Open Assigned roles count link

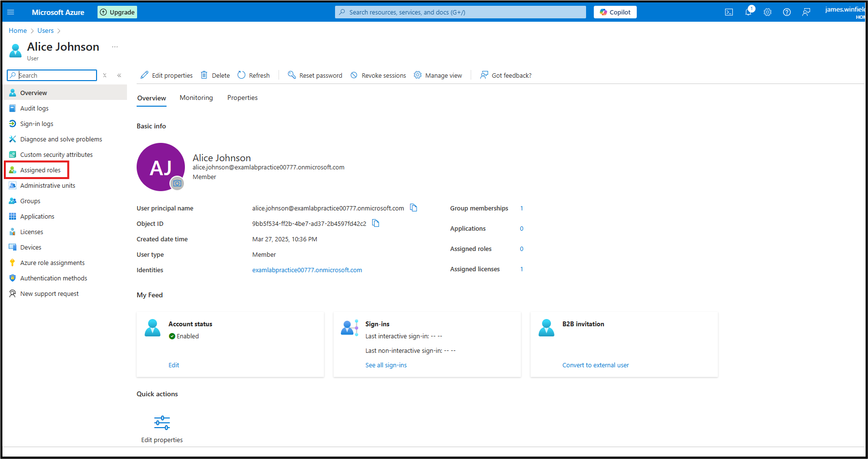tap(521, 249)
